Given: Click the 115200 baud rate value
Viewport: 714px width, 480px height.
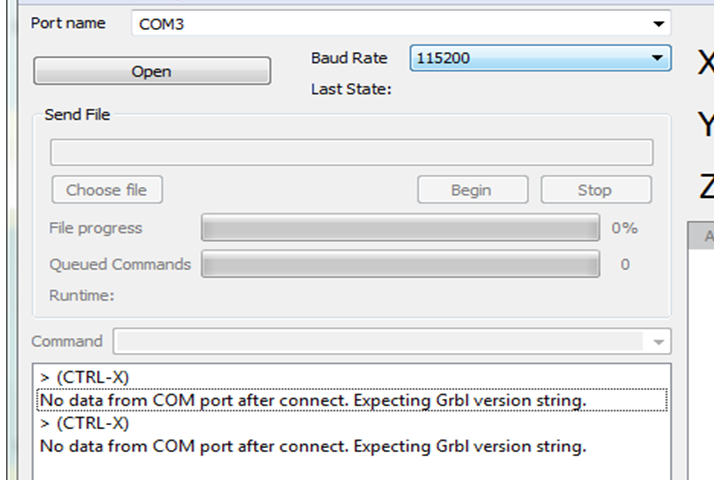Looking at the screenshot, I should [443, 59].
